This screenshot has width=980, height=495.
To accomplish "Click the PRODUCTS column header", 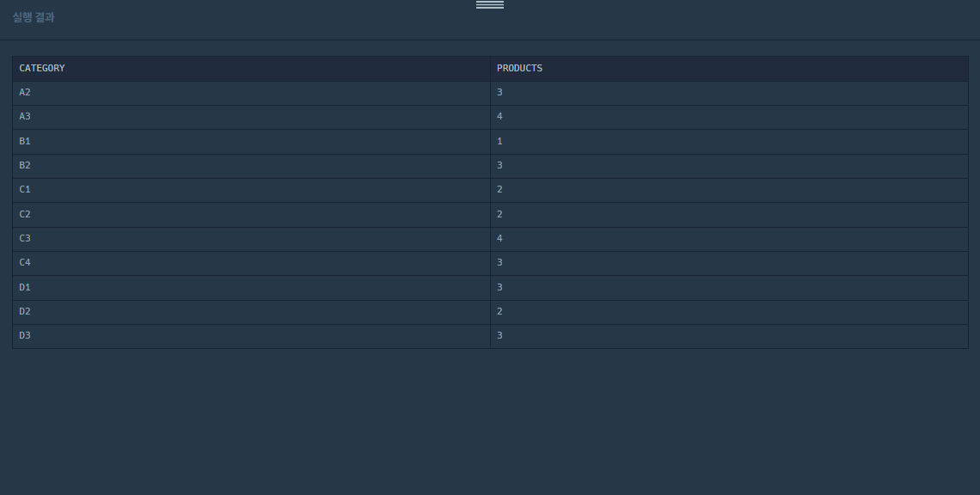I will click(729, 68).
